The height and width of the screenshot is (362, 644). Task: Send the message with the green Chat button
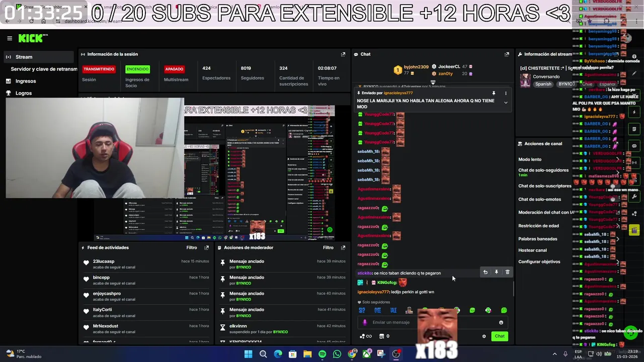pos(500,336)
